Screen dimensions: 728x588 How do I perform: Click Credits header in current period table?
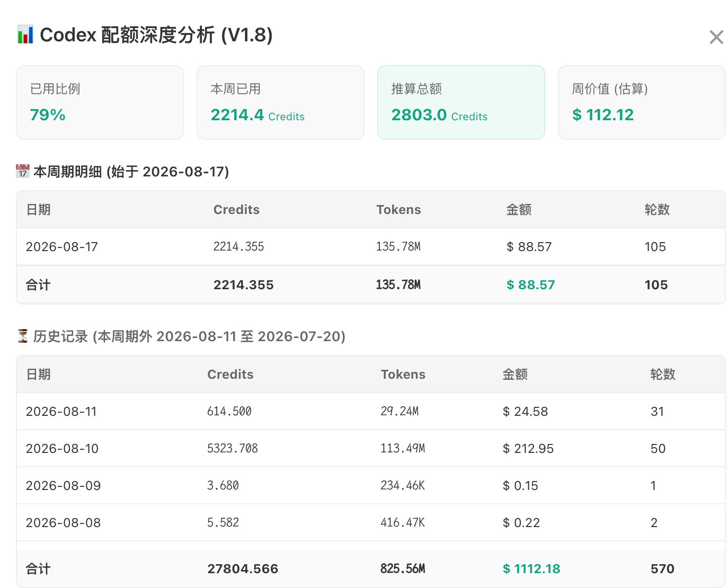coord(236,210)
